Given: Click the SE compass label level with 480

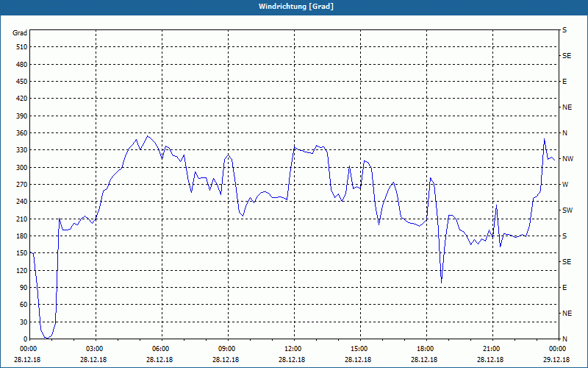Looking at the screenshot, I should click(x=567, y=56).
